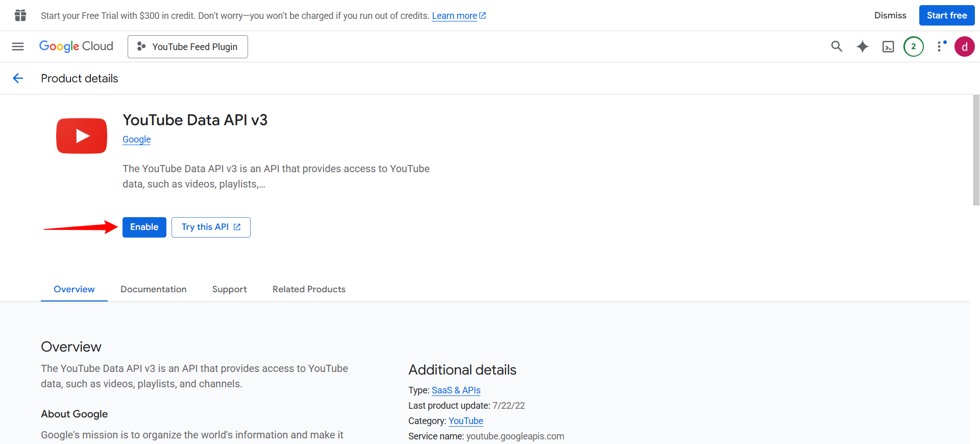The width and height of the screenshot is (980, 444).
Task: Click the gift icon in the banner
Action: click(x=20, y=15)
